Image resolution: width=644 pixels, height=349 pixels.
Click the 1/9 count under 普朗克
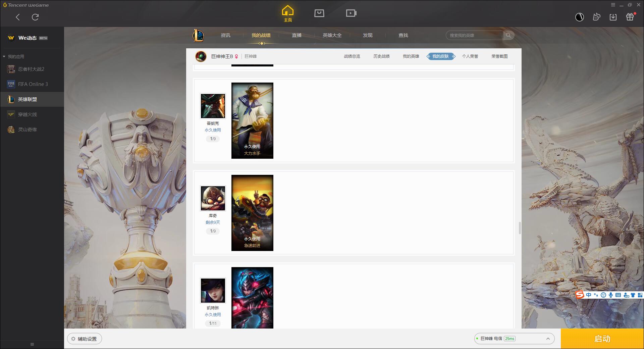(213, 139)
